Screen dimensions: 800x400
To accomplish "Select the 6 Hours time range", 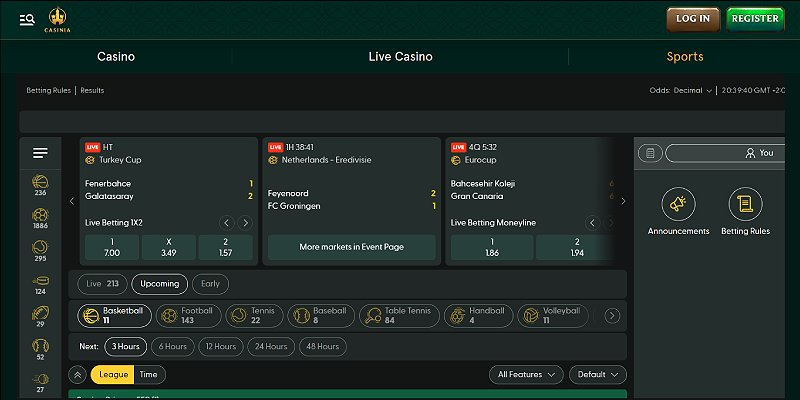I will click(x=173, y=347).
